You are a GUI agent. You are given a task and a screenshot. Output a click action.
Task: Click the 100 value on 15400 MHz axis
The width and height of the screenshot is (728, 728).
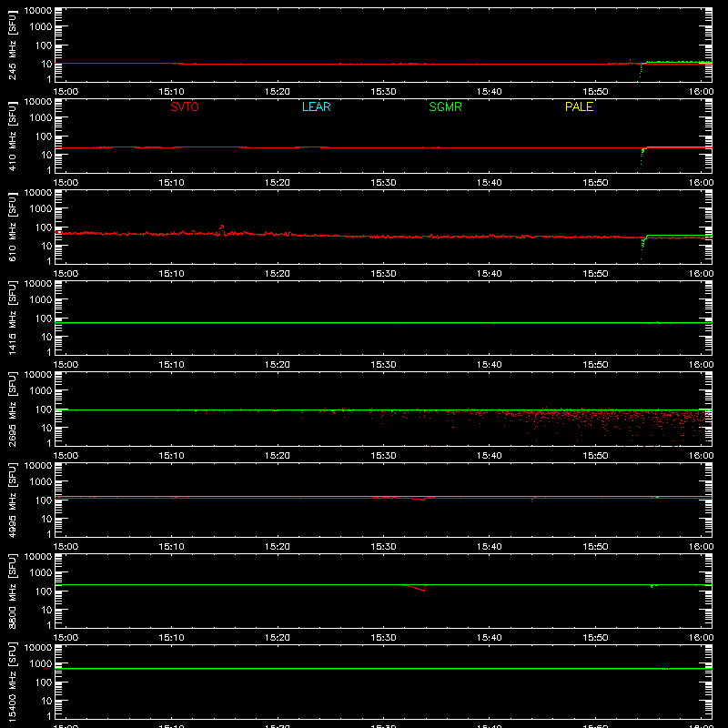[44, 682]
